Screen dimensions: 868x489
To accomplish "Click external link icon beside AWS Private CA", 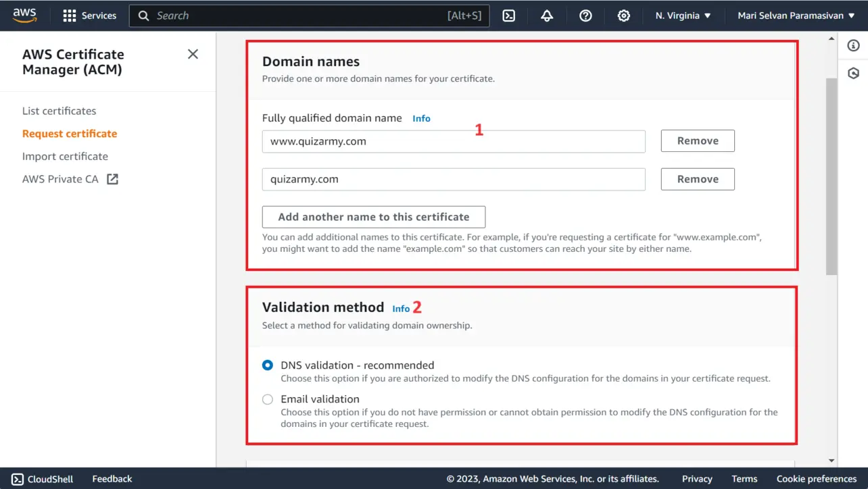I will pos(113,179).
